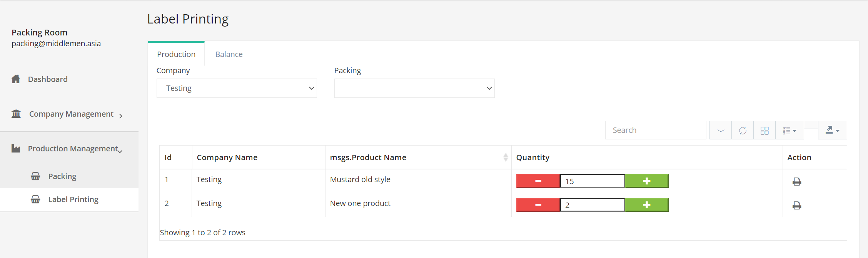
Task: Open the export data dropdown
Action: tap(832, 131)
